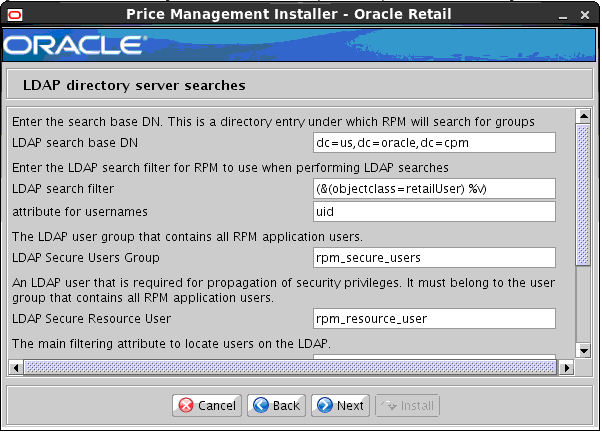The width and height of the screenshot is (602, 433).
Task: Click the "LDAP search filter" label
Action: click(x=63, y=188)
